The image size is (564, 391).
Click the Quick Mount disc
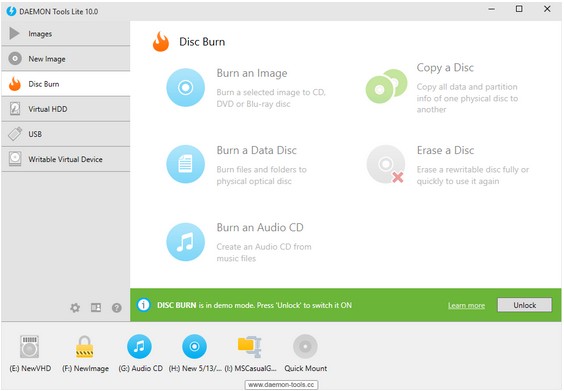pyautogui.click(x=305, y=346)
